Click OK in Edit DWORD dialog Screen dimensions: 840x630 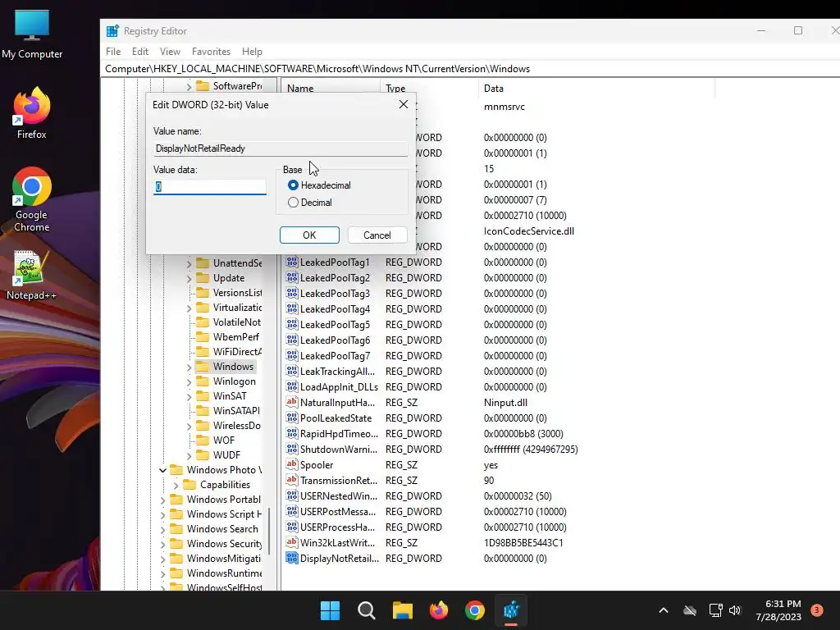309,235
